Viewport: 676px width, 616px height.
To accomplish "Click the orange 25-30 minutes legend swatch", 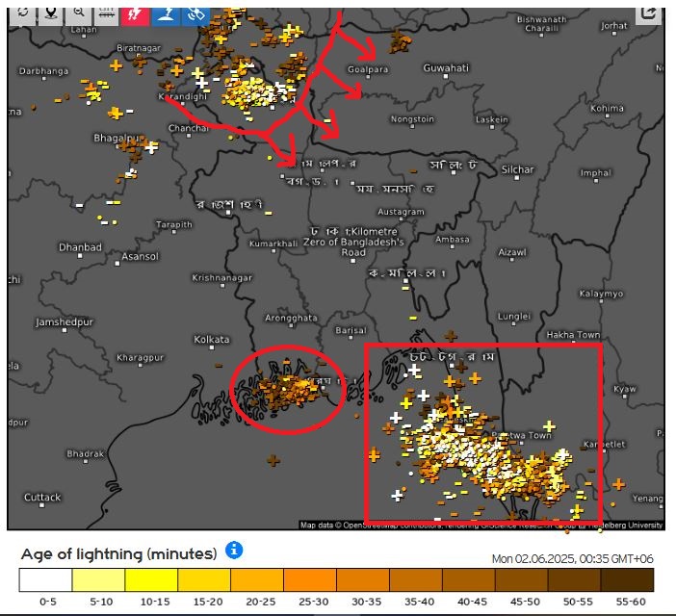I will tap(310, 579).
